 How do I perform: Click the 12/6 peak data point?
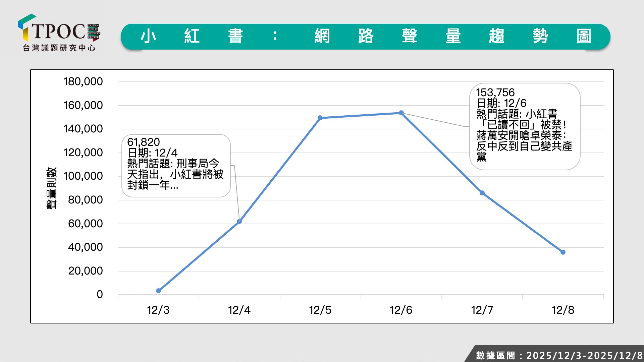[401, 113]
